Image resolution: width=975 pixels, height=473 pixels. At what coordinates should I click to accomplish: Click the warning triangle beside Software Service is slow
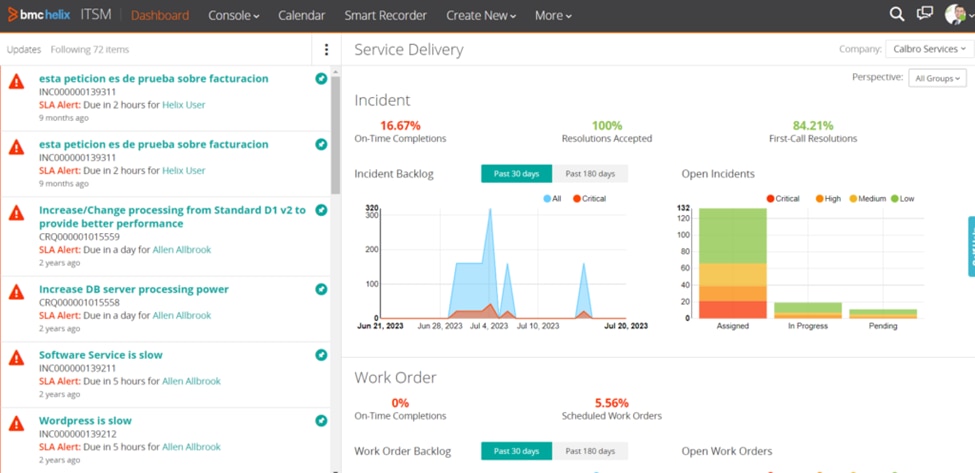click(17, 358)
